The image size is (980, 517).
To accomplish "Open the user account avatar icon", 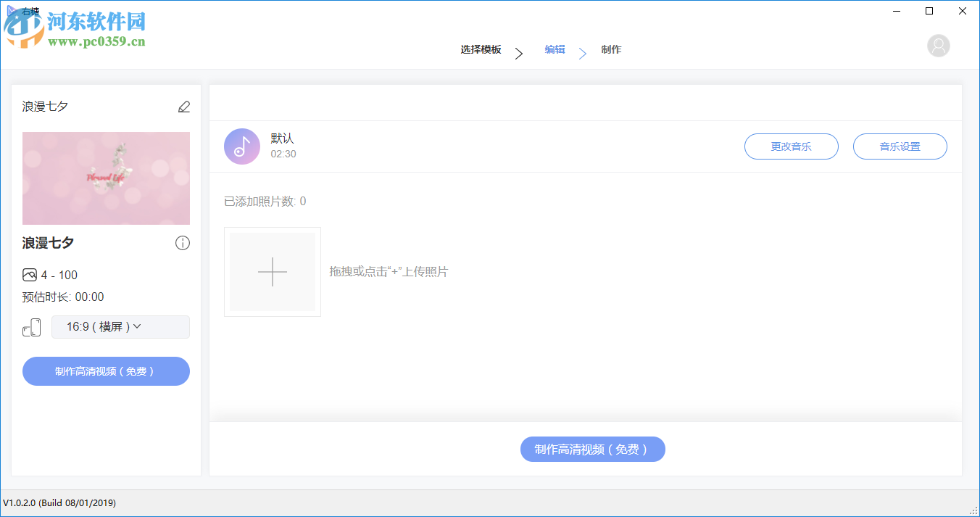I will pos(939,45).
